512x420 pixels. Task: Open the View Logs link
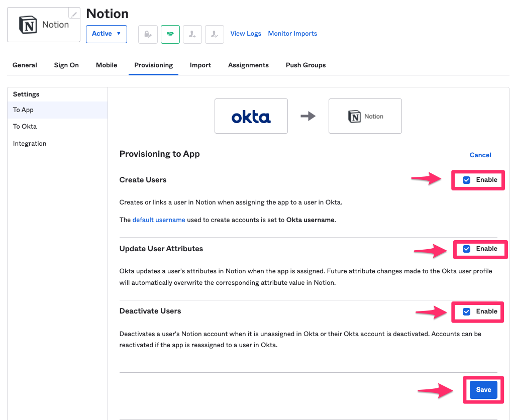point(245,33)
